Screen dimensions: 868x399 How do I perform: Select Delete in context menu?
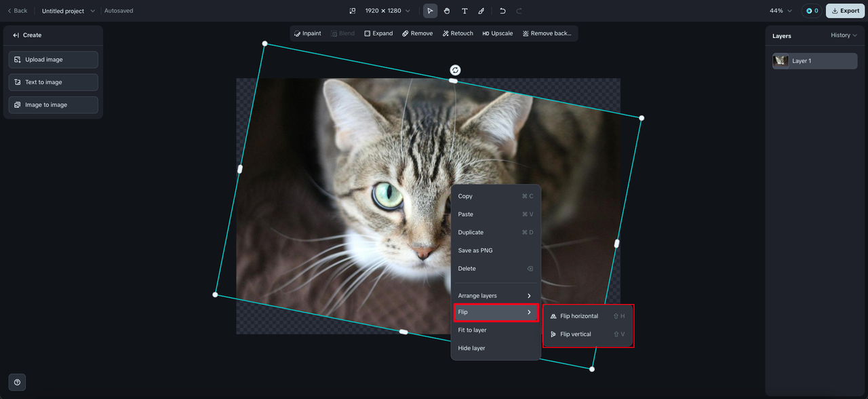point(496,269)
